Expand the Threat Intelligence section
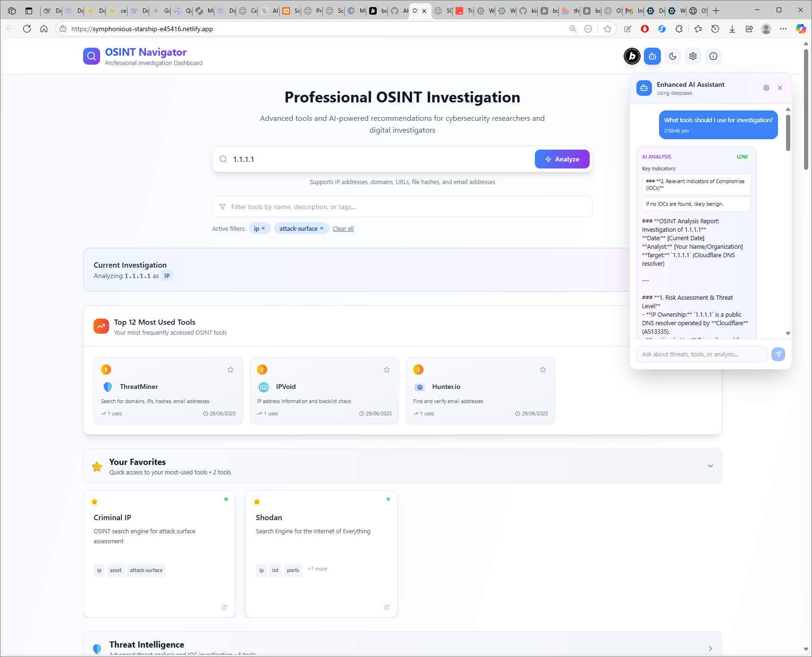The width and height of the screenshot is (812, 657). tap(710, 649)
